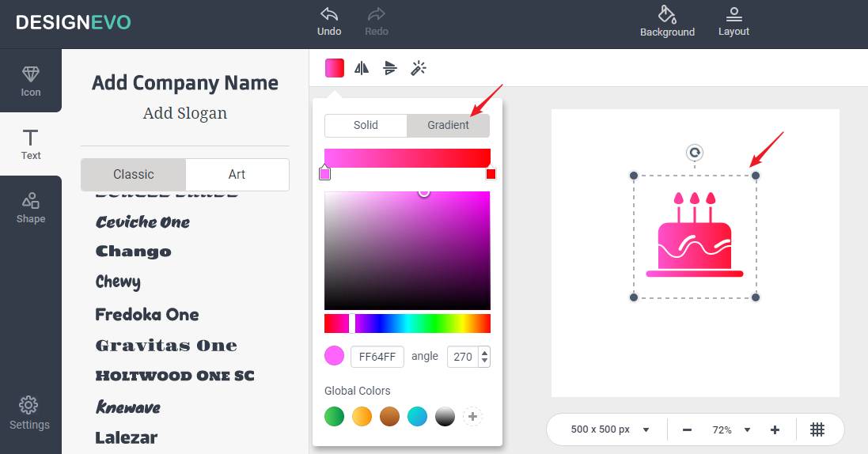
Task: Increase the gradient angle with stepper
Action: (484, 352)
